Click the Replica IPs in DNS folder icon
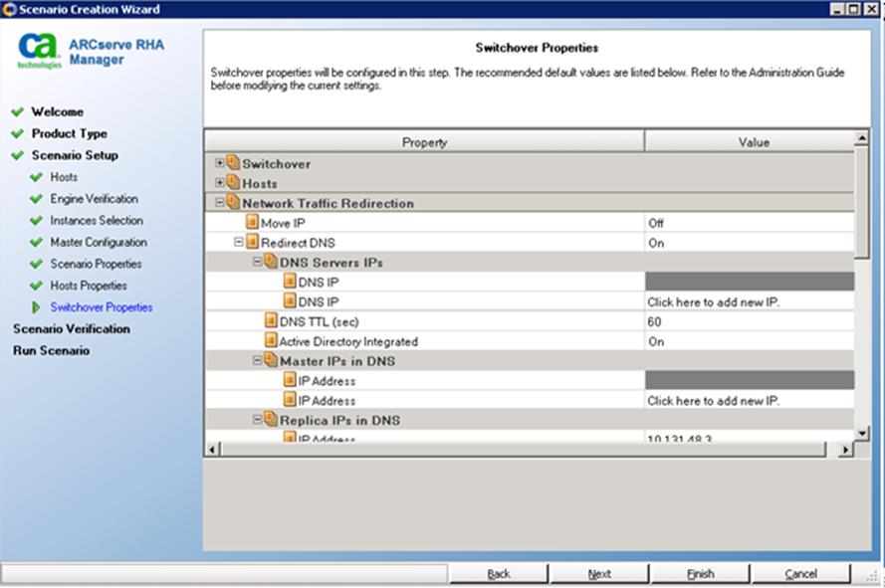The width and height of the screenshot is (885, 588). point(271,419)
